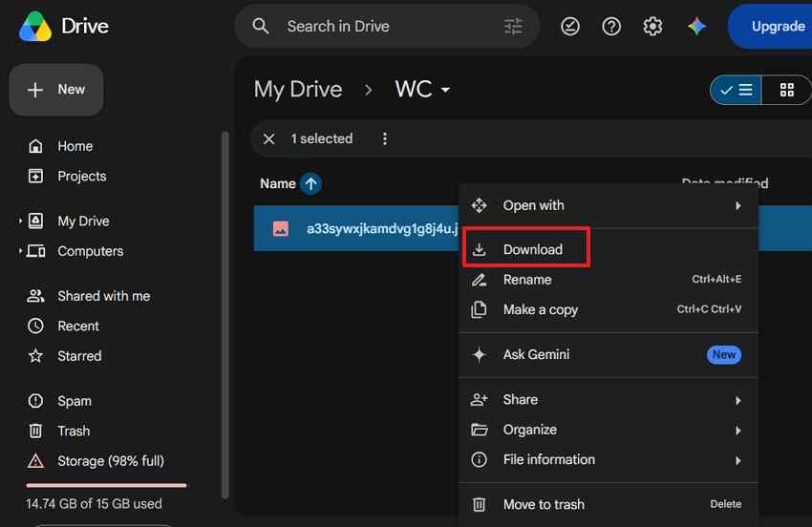This screenshot has width=812, height=527.
Task: Expand the File information submenu arrow
Action: pos(737,460)
